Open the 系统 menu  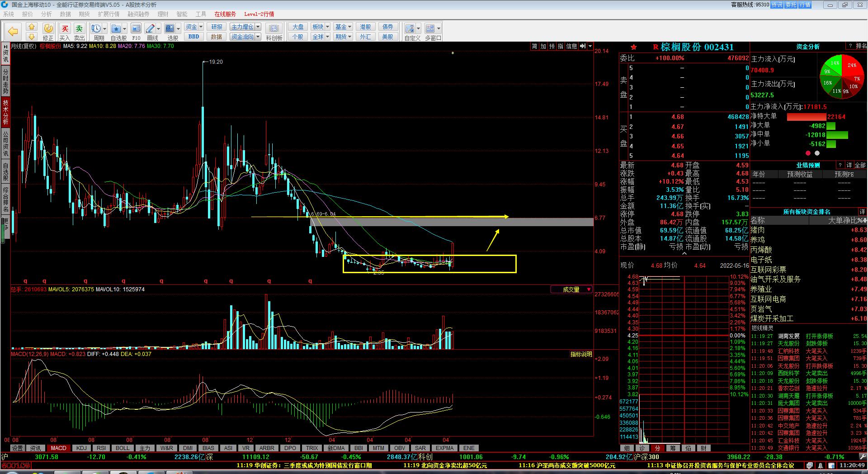pos(9,14)
